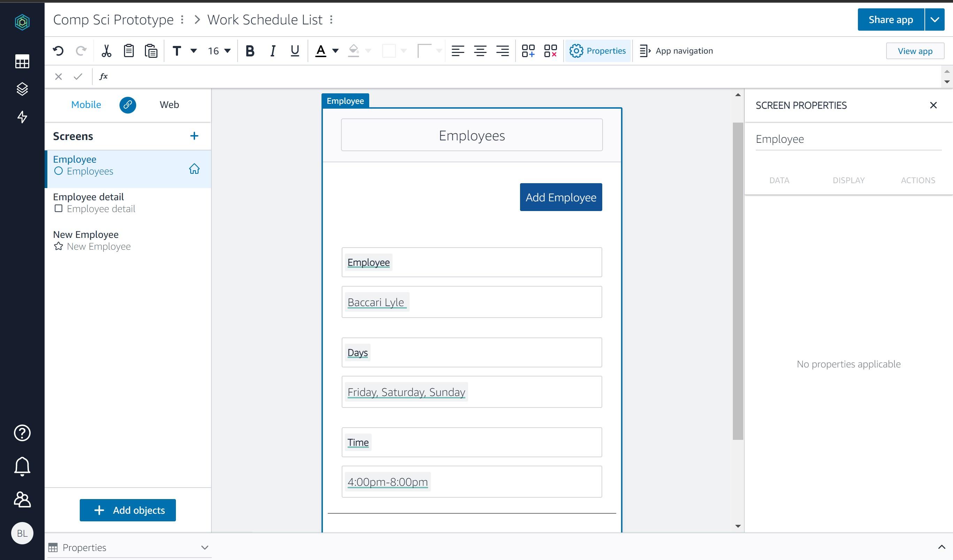Select the Employees header block
This screenshot has height=560, width=953.
(472, 135)
